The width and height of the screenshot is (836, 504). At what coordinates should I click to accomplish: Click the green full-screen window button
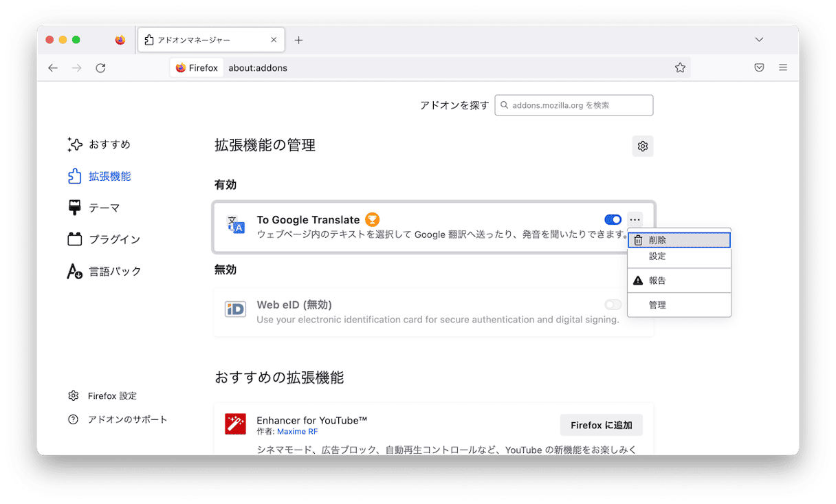(x=76, y=40)
